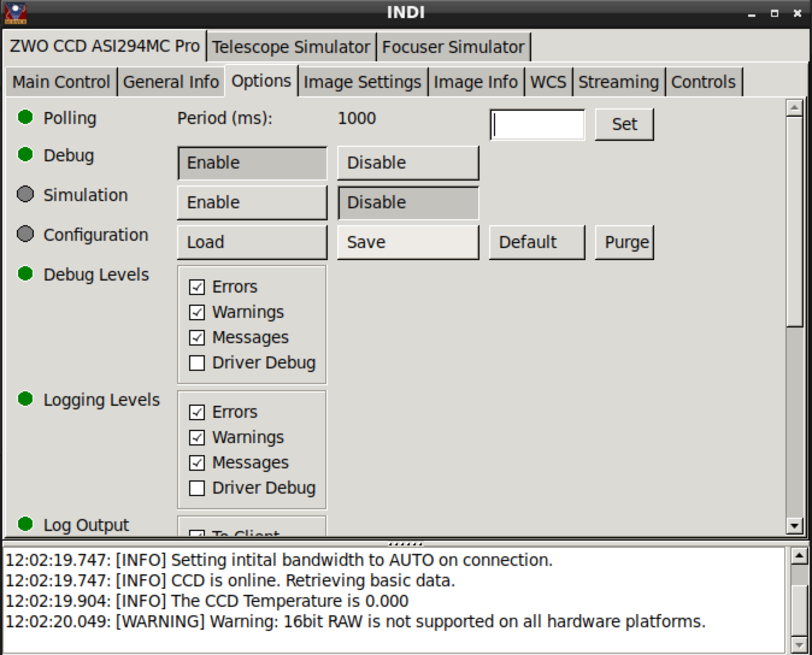The image size is (812, 655).
Task: Click log pane scrollbar up arrow
Action: 799,556
